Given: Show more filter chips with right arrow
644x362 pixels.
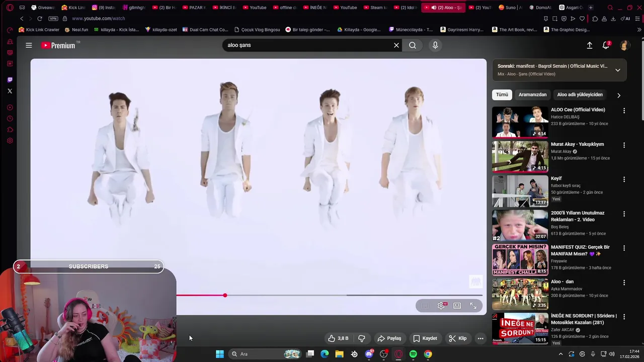Looking at the screenshot, I should click(619, 95).
